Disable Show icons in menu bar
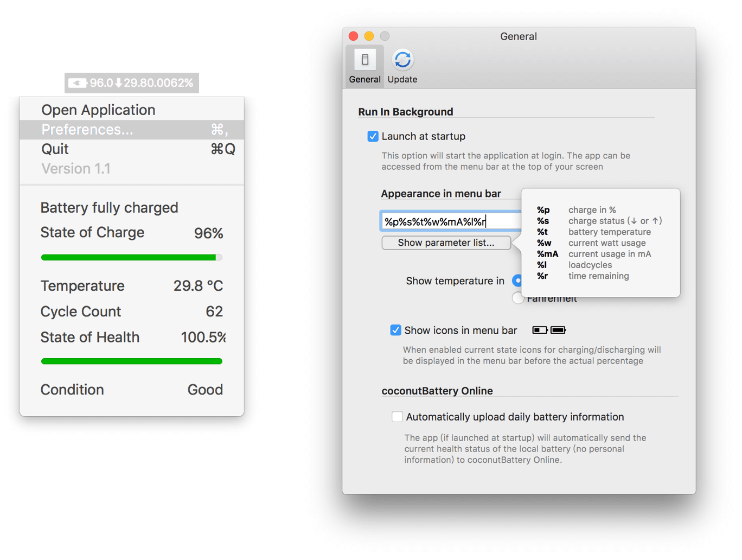 click(x=395, y=330)
